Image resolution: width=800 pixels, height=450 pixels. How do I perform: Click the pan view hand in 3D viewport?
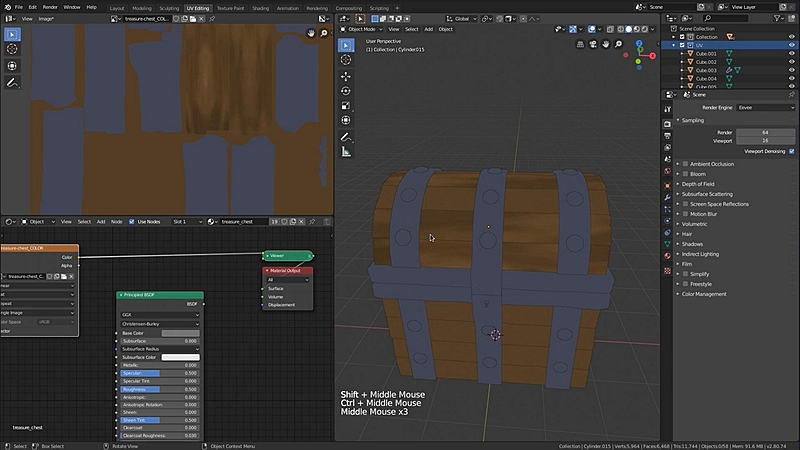606,44
